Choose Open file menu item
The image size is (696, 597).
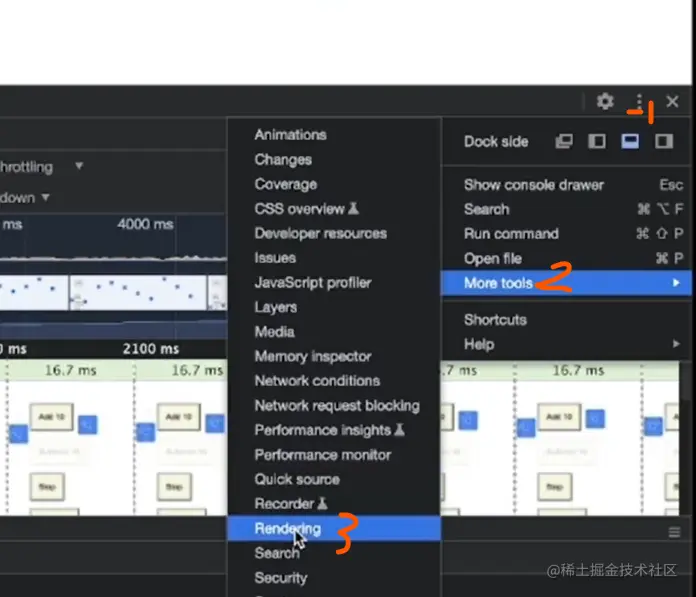(x=567, y=258)
